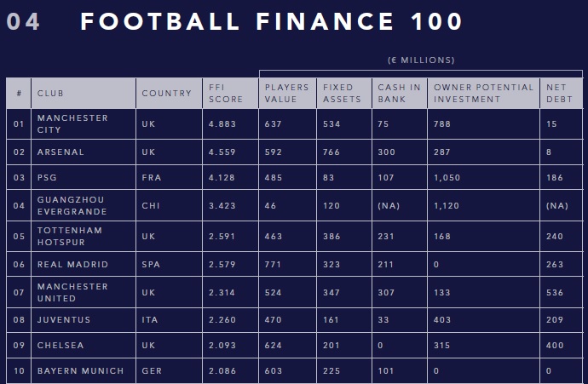Click the NET DEBT column header
The width and height of the screenshot is (588, 384).
tap(562, 94)
